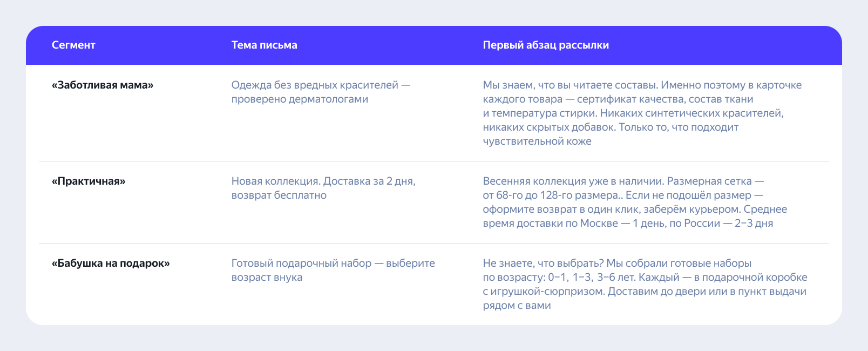Screen dimensions: 868x351
Task: Click paragraph starting «Весенняя коллекция уже в наличии»
Action: click(635, 202)
